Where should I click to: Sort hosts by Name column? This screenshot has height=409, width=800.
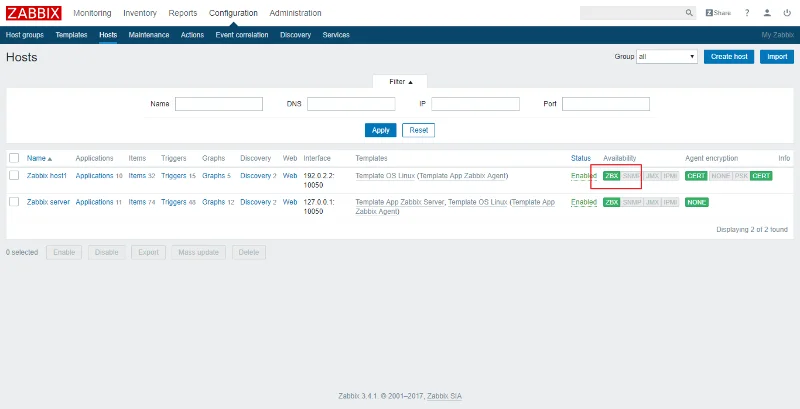tap(39, 159)
